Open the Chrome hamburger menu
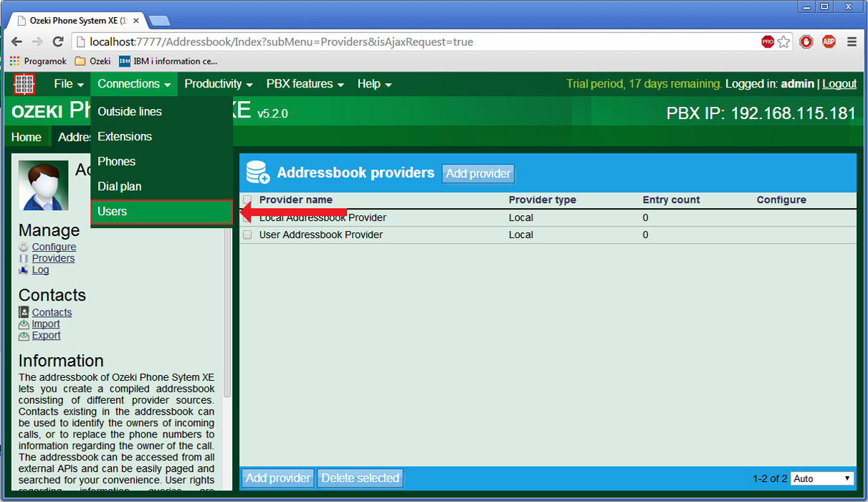This screenshot has height=502, width=868. tap(852, 42)
